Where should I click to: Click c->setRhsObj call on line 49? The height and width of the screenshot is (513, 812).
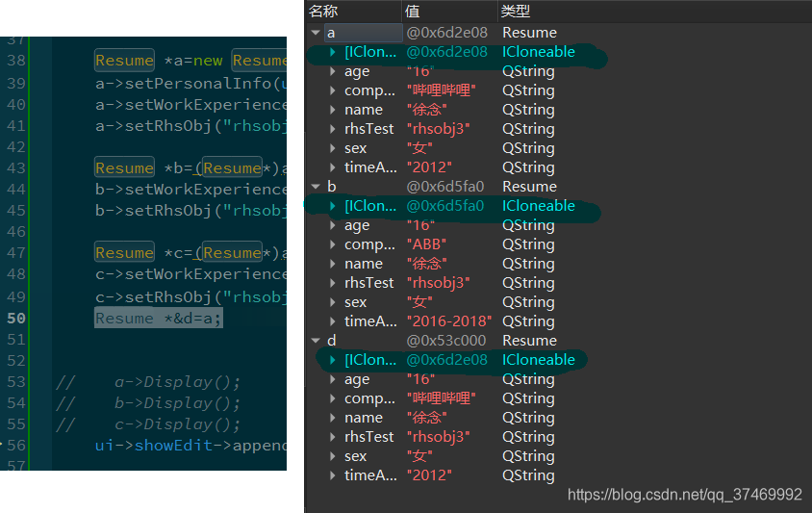pos(190,296)
